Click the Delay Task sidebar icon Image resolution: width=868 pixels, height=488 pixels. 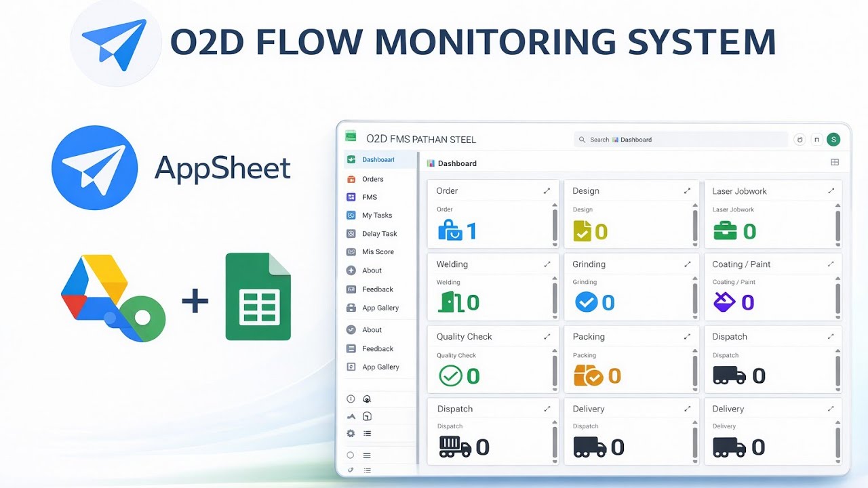click(351, 233)
